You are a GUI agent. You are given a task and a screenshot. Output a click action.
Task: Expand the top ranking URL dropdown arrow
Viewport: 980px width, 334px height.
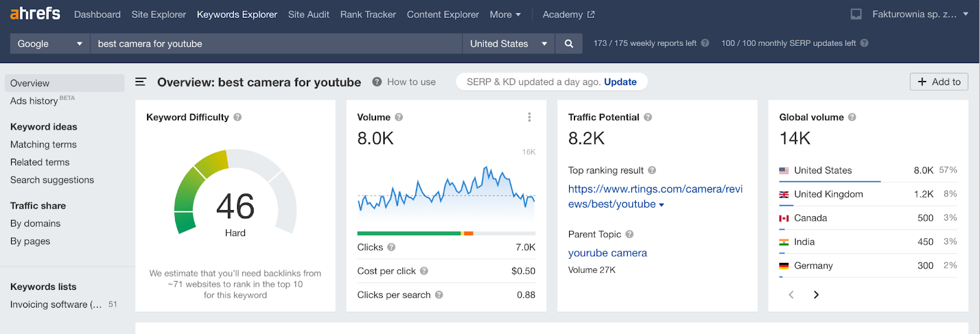point(661,205)
